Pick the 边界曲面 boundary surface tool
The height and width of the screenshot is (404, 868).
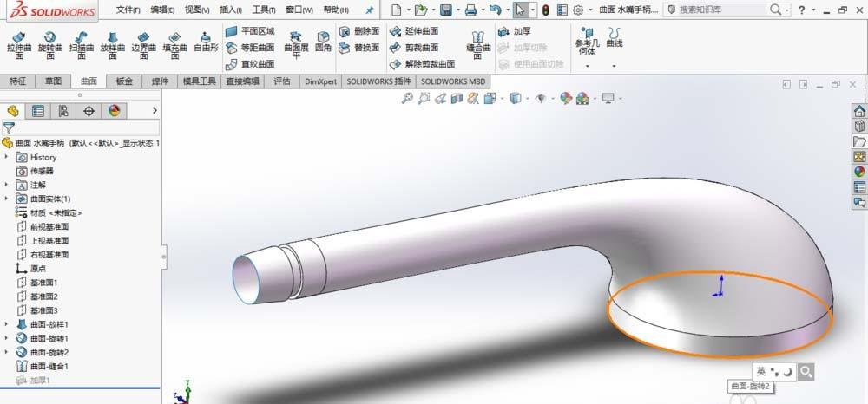click(x=143, y=45)
